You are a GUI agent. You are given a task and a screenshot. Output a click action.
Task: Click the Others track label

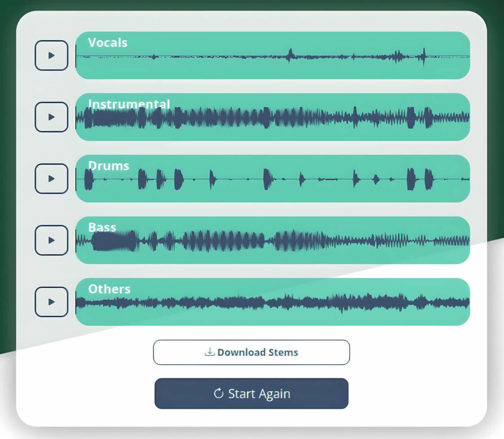[109, 289]
